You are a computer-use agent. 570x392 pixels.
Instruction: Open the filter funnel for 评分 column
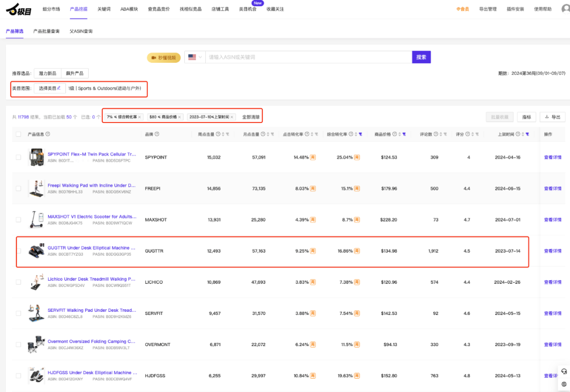(477, 134)
